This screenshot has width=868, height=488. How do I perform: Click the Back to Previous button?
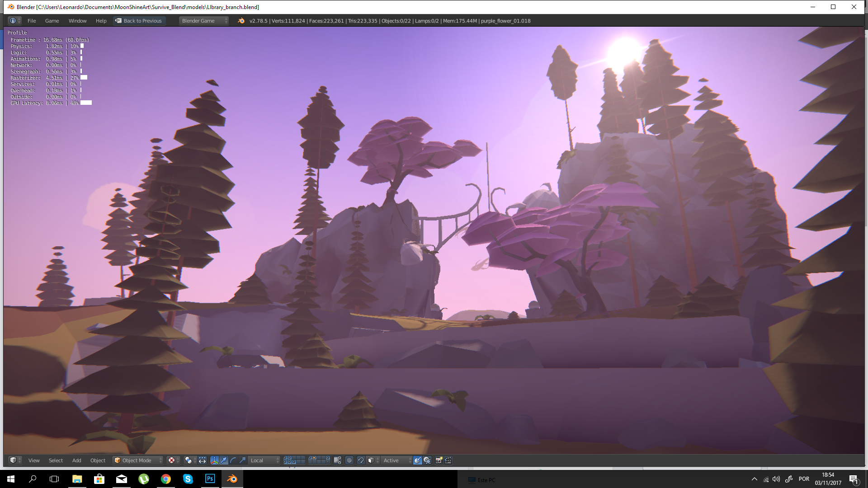[x=139, y=20]
